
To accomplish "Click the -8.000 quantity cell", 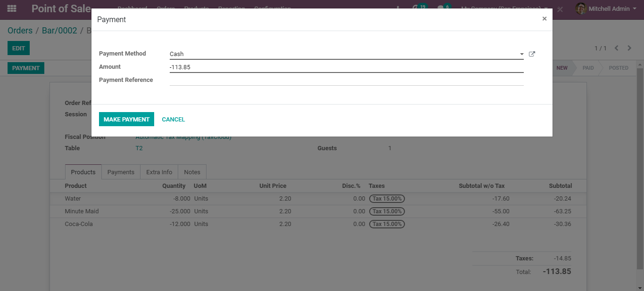I will (x=182, y=199).
